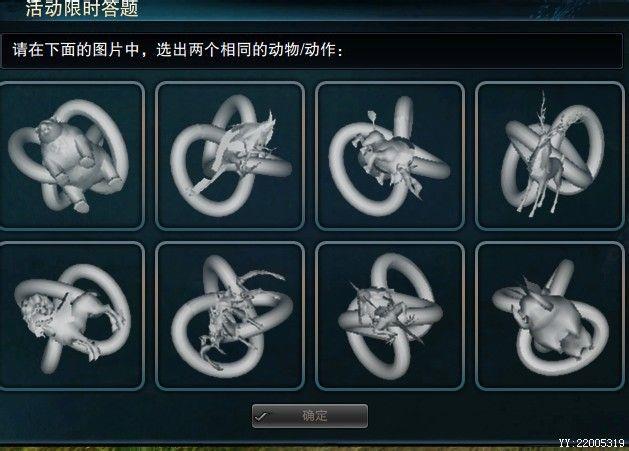Click the deer figure's tall antlers
Viewport: 629px width, 451px height.
click(x=543, y=106)
